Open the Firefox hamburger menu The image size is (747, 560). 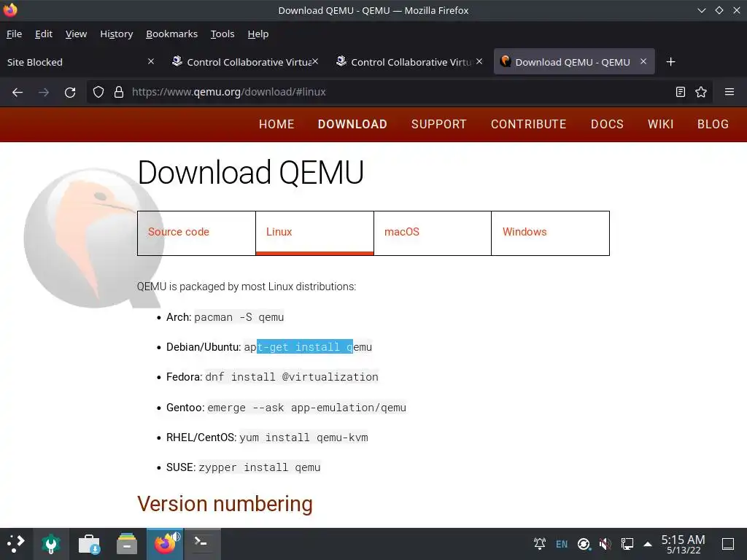click(729, 92)
